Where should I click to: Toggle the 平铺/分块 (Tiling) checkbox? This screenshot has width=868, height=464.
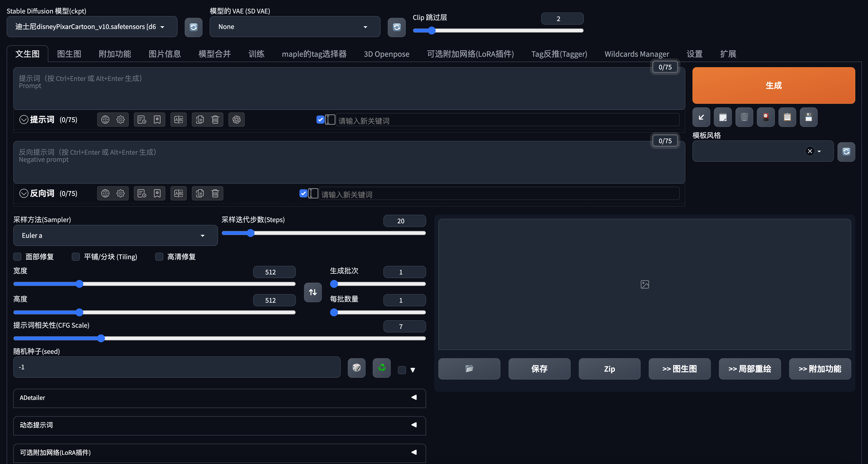pos(76,257)
